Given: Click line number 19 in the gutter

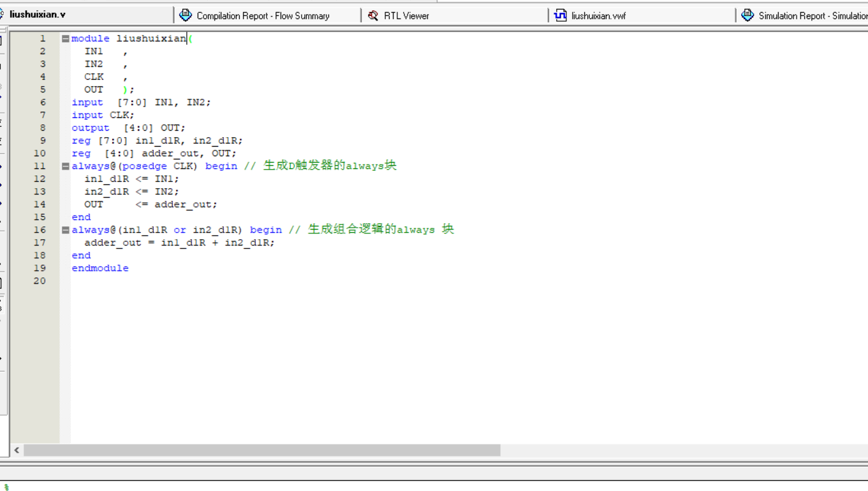Looking at the screenshot, I should coord(40,268).
